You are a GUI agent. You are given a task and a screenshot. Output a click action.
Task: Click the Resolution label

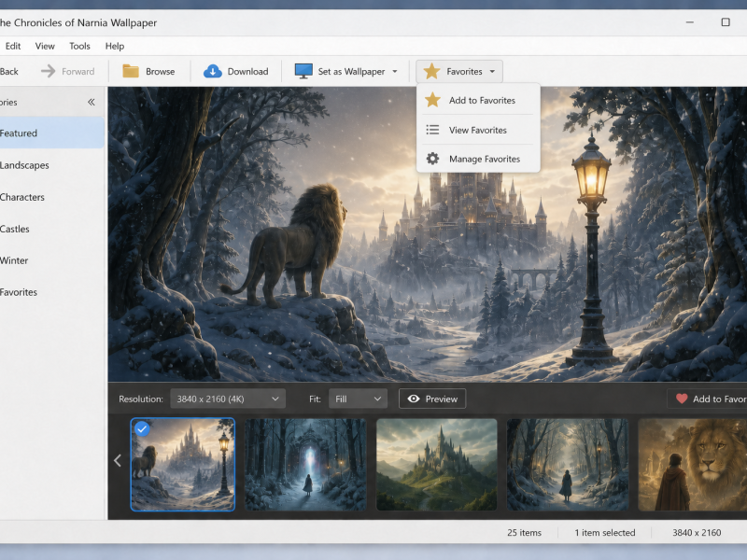point(141,399)
